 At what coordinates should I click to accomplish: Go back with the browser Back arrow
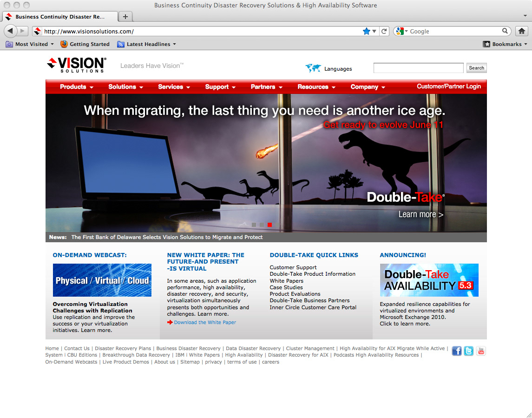click(10, 31)
